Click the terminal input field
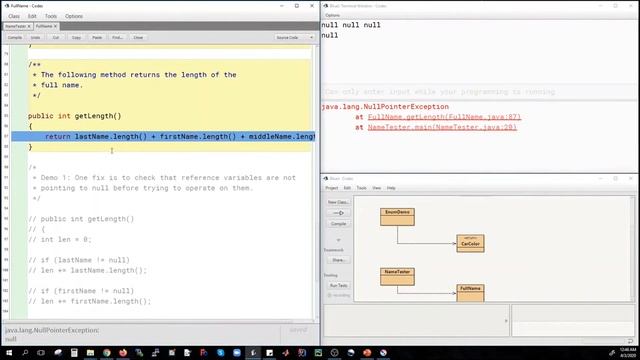This screenshot has height=360, width=640. point(479,92)
